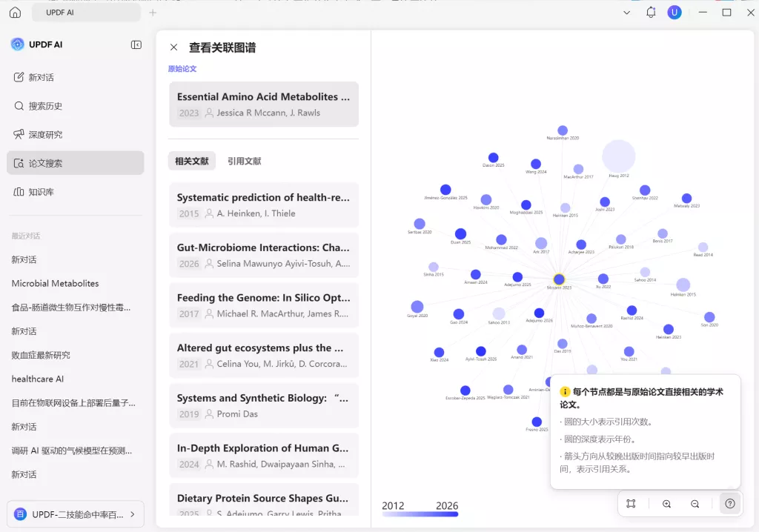Open the dropdown chevron near window controls
759x532 pixels.
626,12
